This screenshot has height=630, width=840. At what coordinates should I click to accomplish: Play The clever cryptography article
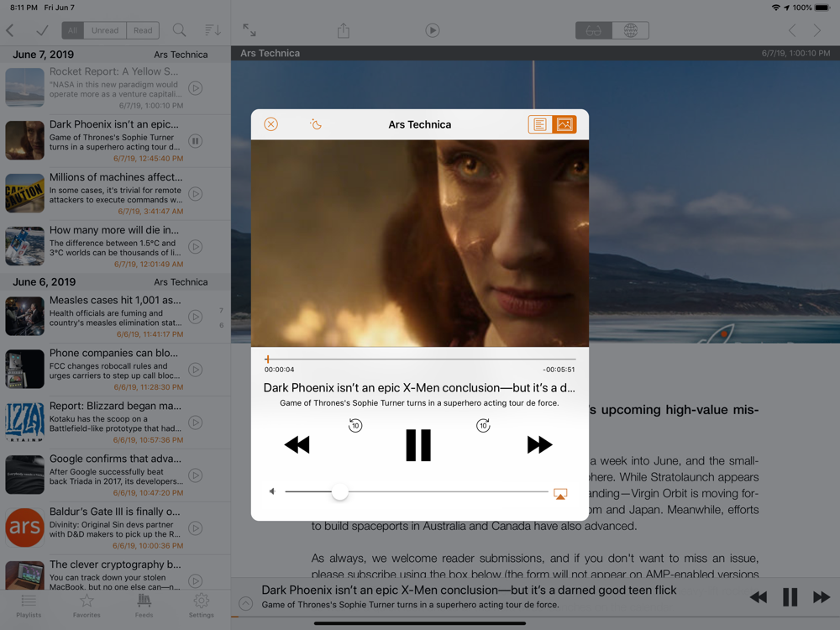click(x=196, y=580)
